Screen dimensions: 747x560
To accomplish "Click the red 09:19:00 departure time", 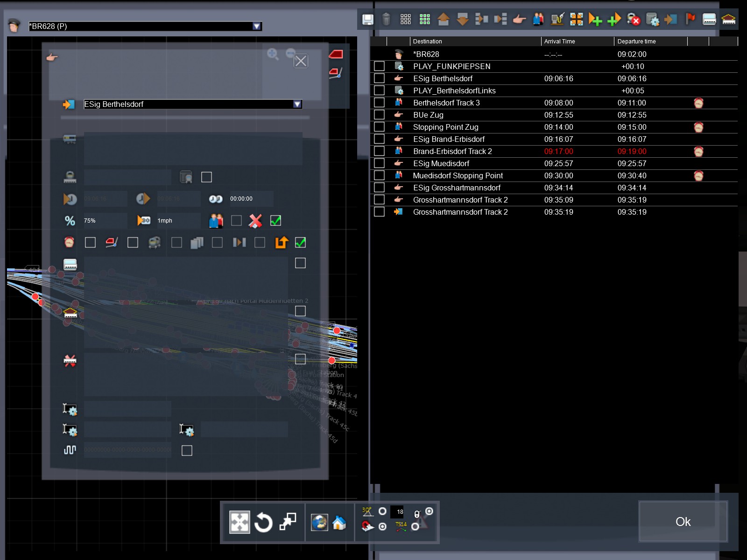I will pos(632,151).
